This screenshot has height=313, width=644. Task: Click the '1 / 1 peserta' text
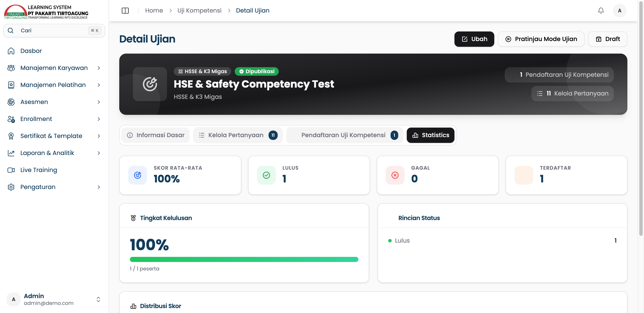coord(144,269)
